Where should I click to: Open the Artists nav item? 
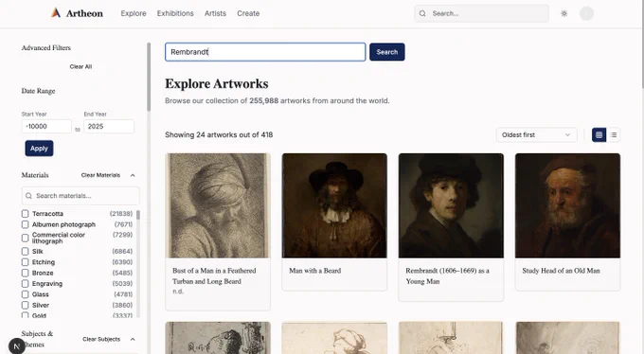pos(216,13)
